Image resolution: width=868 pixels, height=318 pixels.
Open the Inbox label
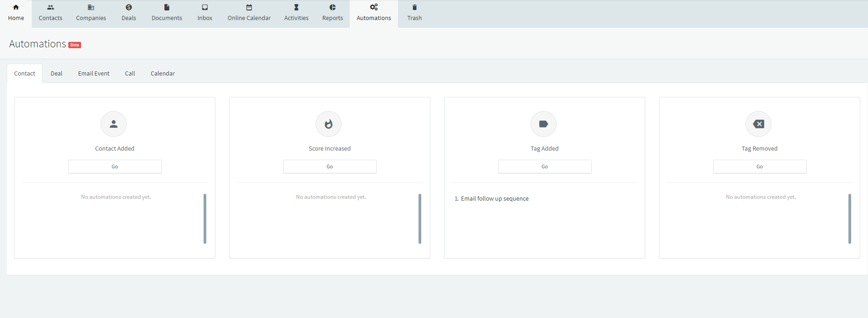(205, 18)
